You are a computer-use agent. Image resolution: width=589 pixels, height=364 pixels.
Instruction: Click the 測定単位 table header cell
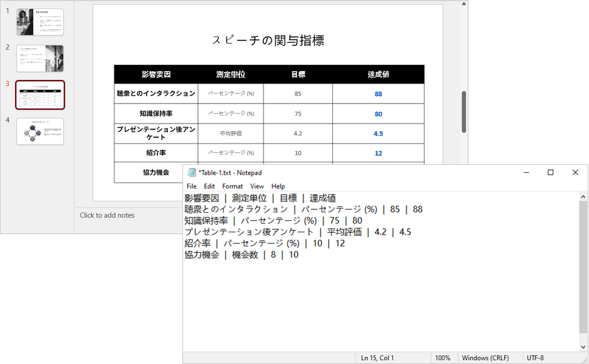(x=230, y=74)
